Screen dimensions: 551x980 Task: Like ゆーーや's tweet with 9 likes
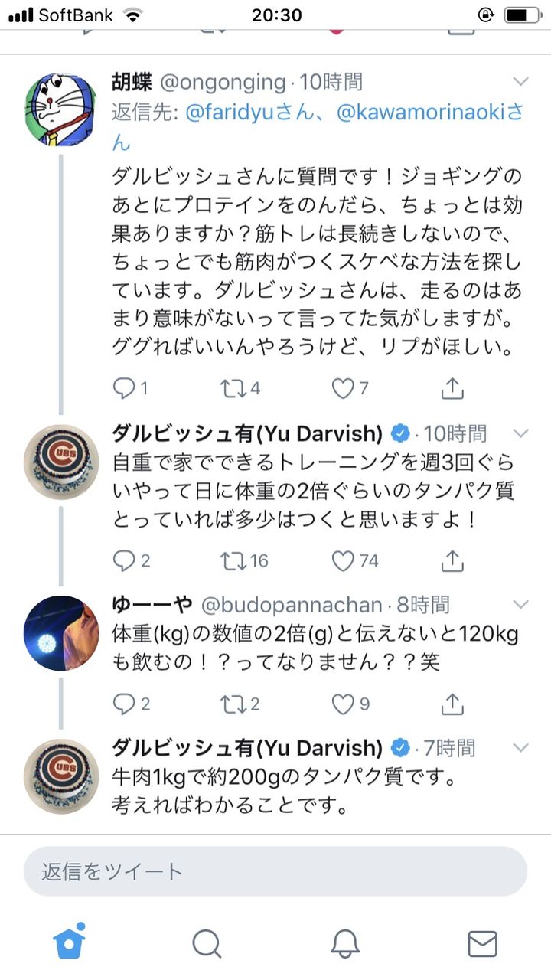pos(343,703)
